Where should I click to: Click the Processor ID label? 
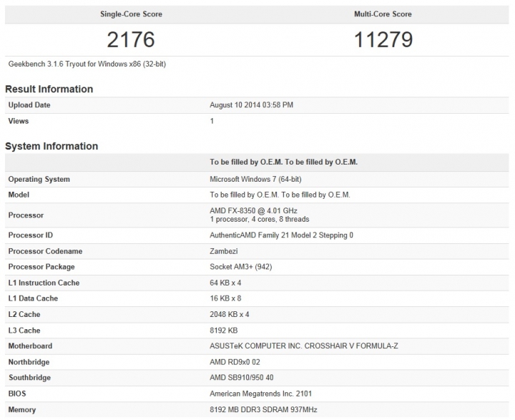31,235
